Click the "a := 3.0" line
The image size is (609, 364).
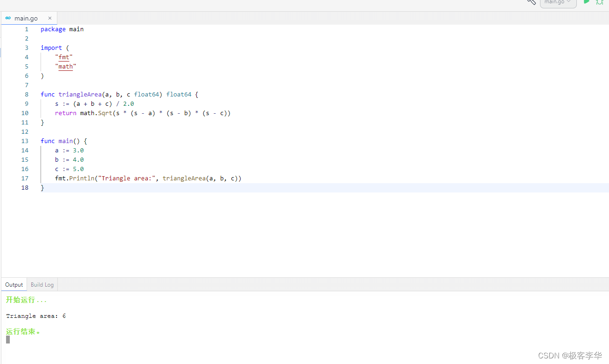[x=69, y=150]
